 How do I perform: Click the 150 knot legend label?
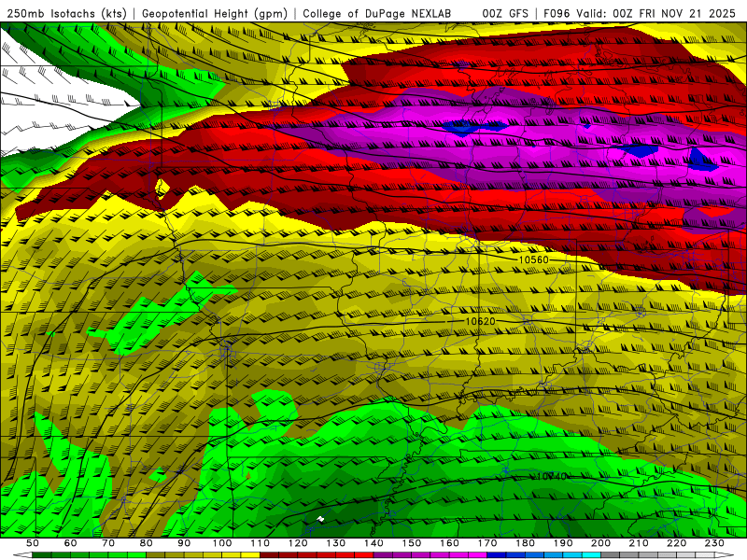412,543
